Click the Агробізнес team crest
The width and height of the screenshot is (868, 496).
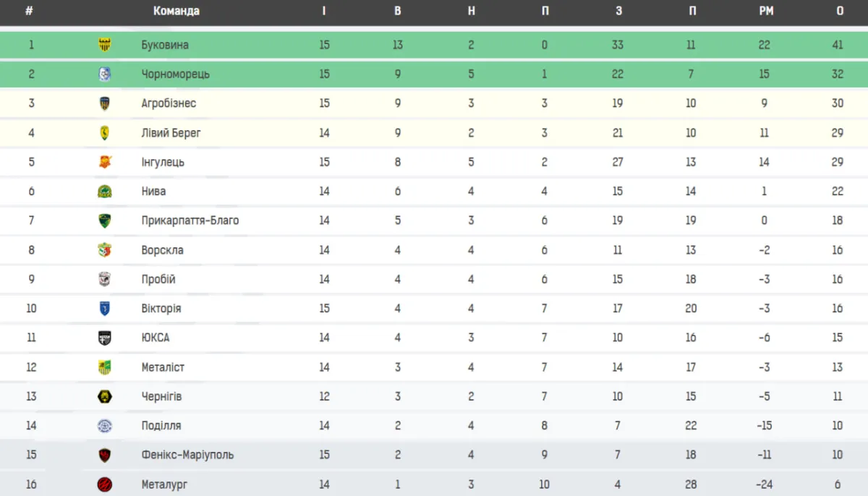[x=105, y=103]
